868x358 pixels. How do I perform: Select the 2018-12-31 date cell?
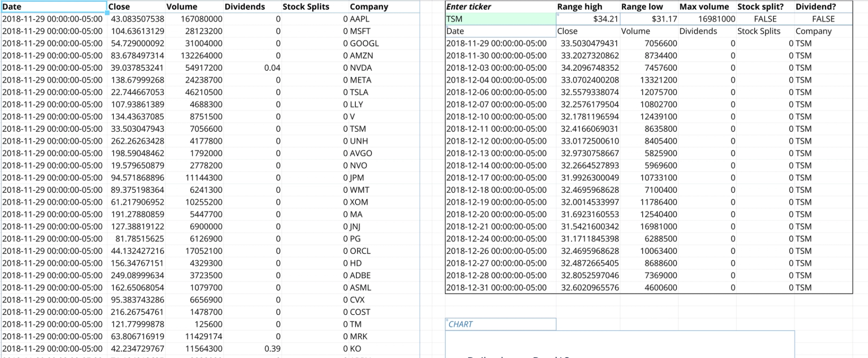pos(501,288)
